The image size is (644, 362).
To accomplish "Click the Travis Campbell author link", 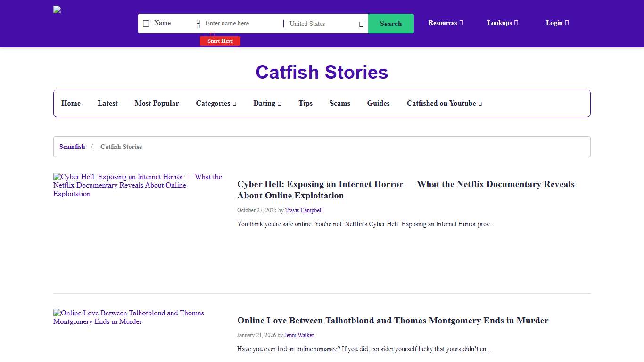I will point(304,210).
